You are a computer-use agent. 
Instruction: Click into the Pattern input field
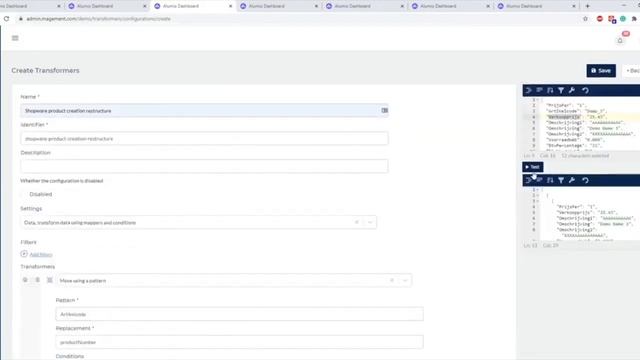coord(239,314)
